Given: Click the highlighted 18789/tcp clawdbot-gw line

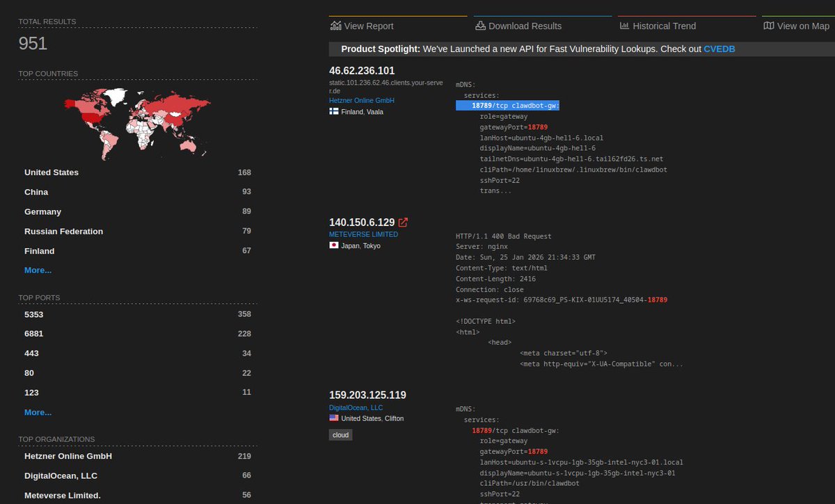Looking at the screenshot, I should (x=508, y=105).
